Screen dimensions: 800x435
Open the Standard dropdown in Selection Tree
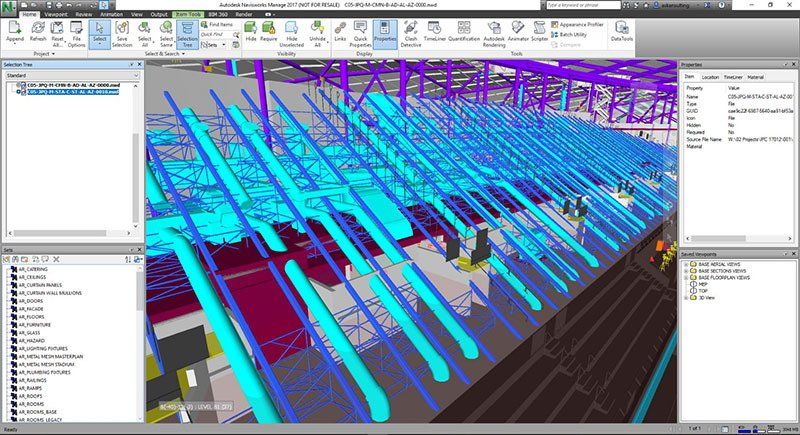click(x=68, y=75)
